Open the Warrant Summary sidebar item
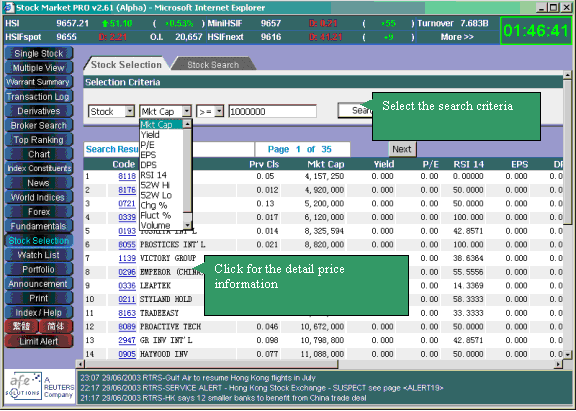 [x=39, y=82]
